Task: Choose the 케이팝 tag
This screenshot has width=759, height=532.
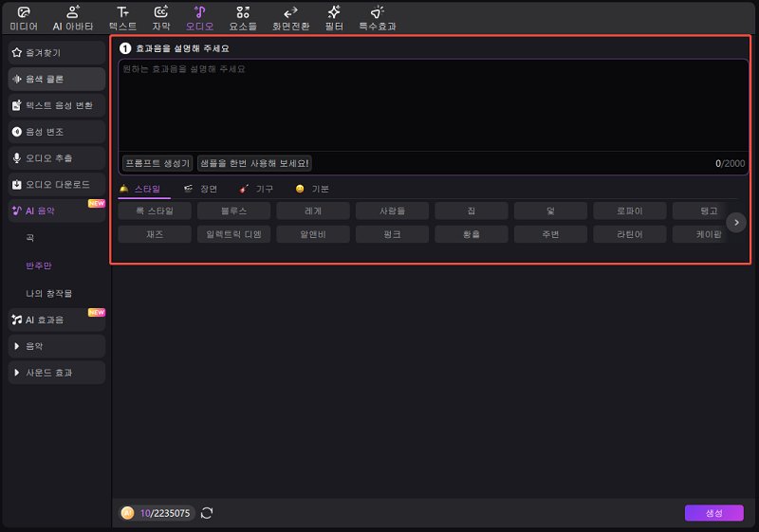Action: 700,234
